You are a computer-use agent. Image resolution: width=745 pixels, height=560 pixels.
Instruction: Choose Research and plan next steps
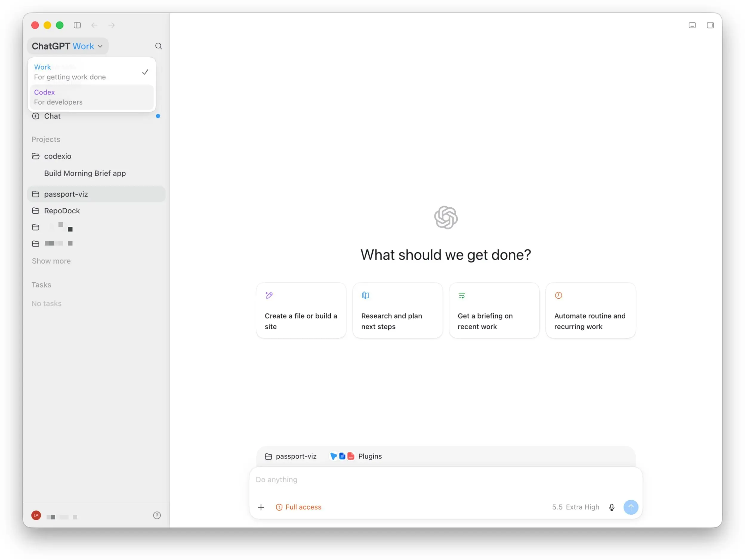point(397,310)
